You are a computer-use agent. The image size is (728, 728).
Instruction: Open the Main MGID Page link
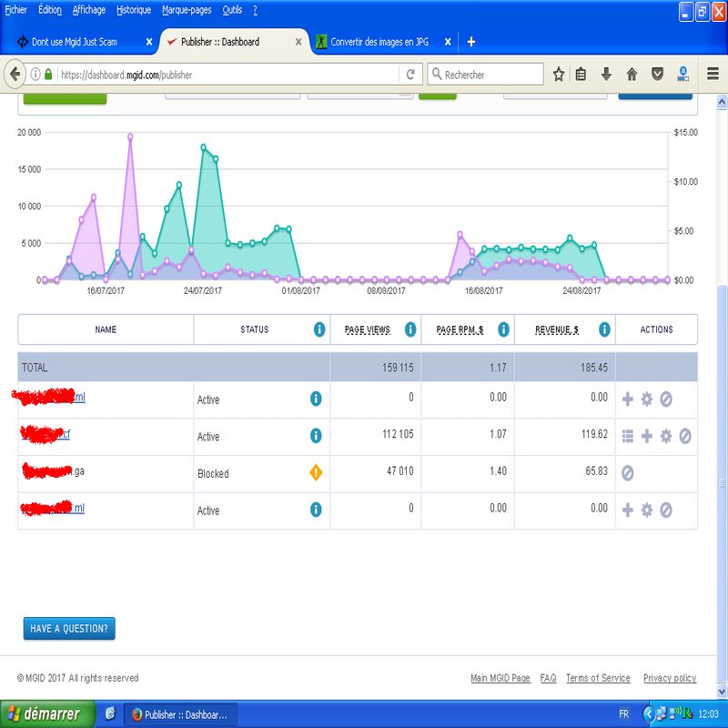[x=500, y=678]
